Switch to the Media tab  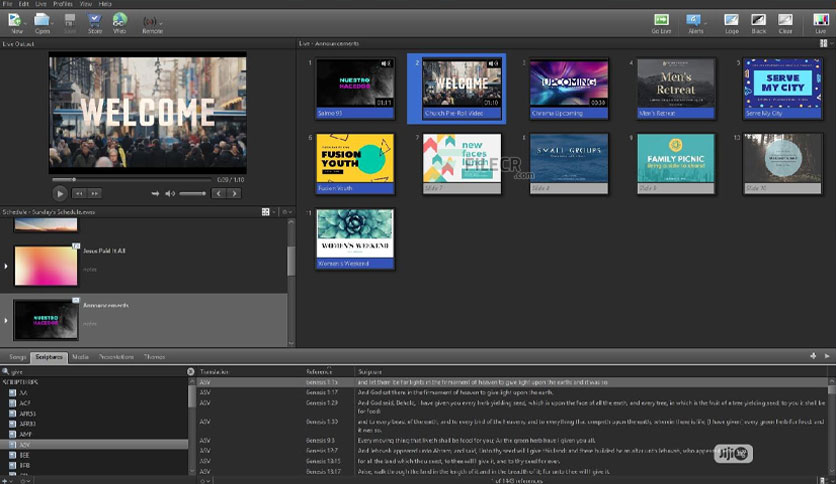click(x=80, y=356)
